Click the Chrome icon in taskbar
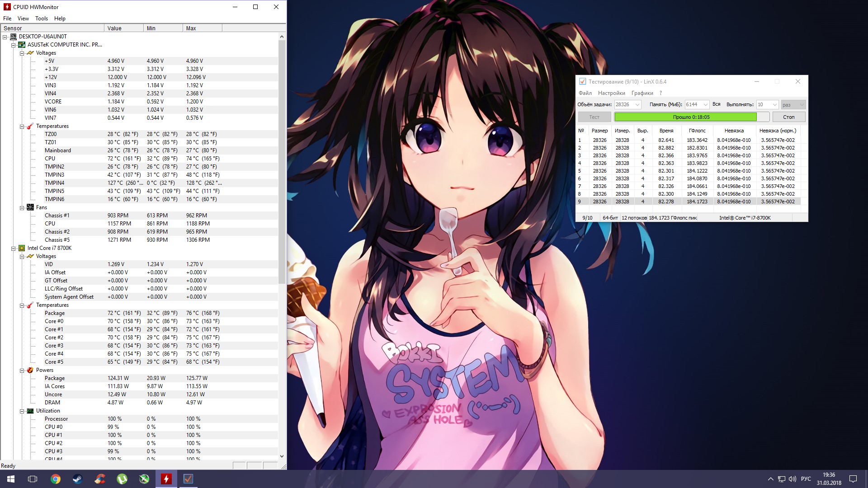The height and width of the screenshot is (488, 868). coord(55,479)
